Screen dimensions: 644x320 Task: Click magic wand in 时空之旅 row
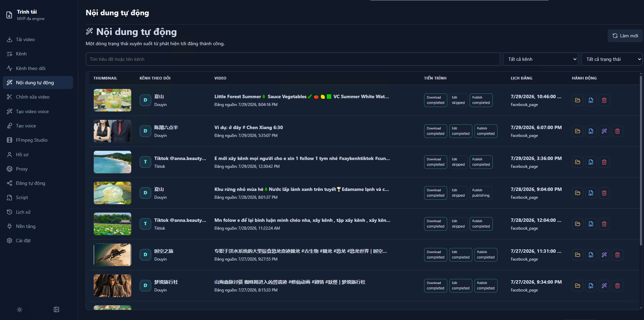tap(604, 255)
